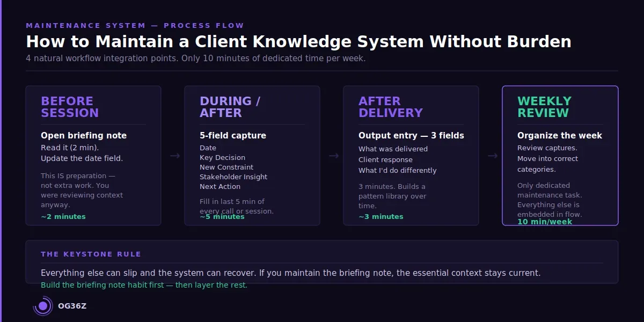Select the BEFORE SESSION heading
This screenshot has height=322, width=644.
coord(70,107)
